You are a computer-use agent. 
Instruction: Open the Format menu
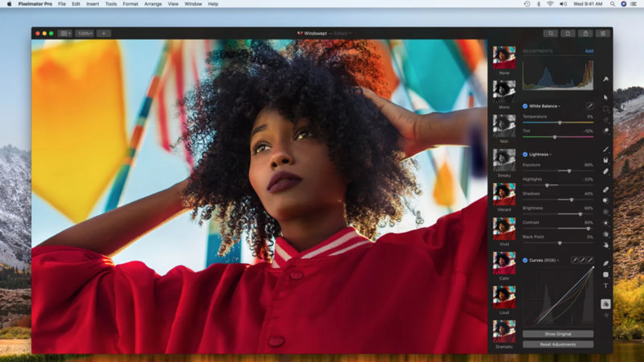[130, 4]
